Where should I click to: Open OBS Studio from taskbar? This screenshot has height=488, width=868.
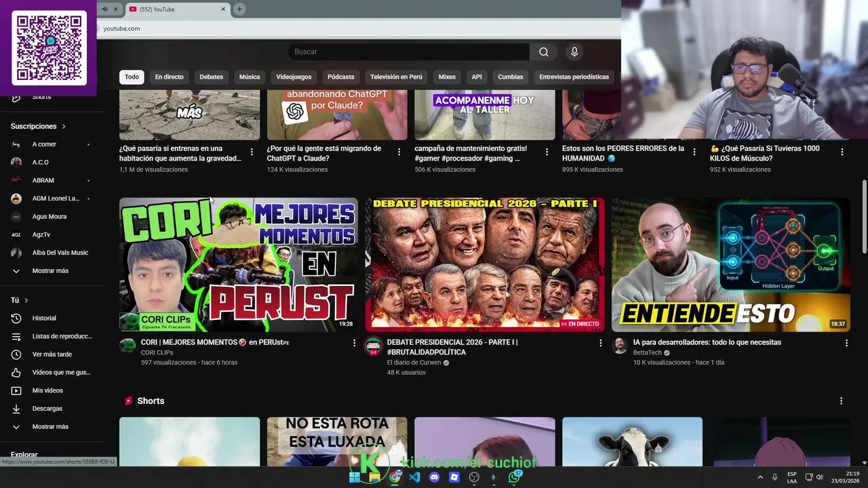pos(474,477)
